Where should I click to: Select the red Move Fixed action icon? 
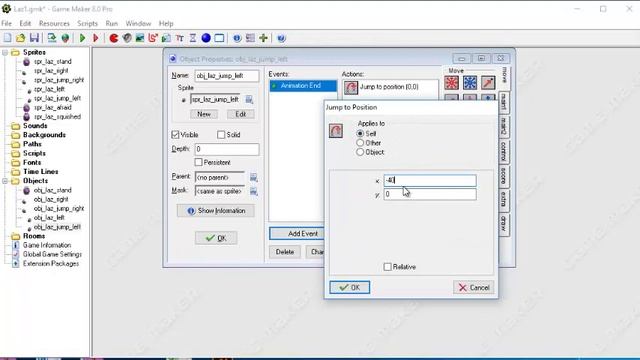[x=451, y=83]
